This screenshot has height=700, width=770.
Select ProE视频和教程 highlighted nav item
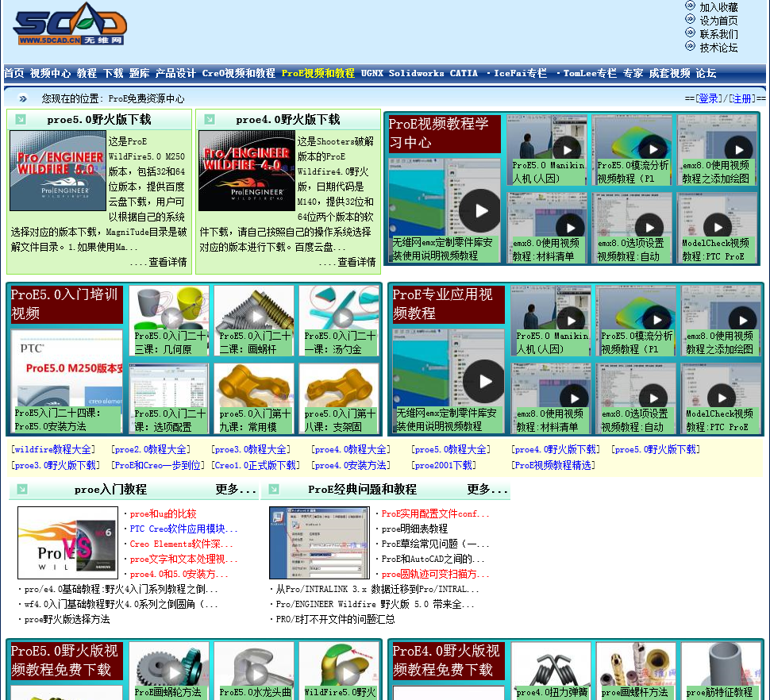coord(318,73)
